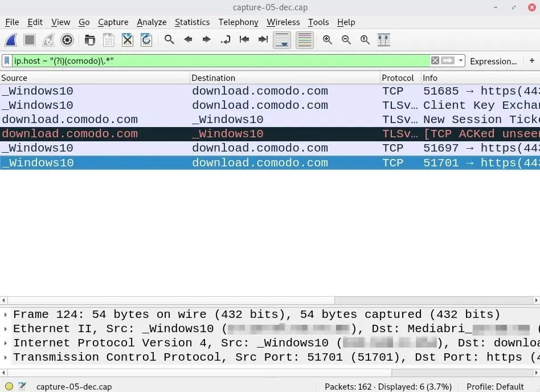This screenshot has width=540, height=392.
Task: Select the New Session Ticket packet
Action: pyautogui.click(x=270, y=120)
